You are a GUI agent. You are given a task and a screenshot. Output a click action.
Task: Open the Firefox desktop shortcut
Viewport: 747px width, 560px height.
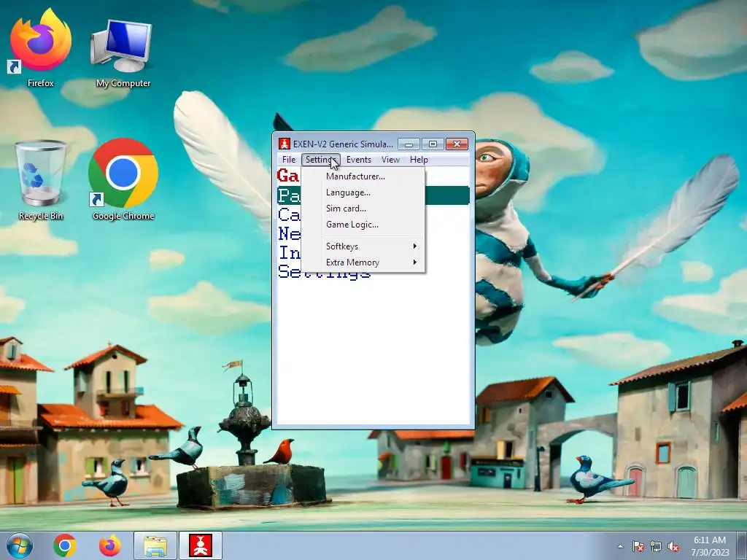(41, 47)
